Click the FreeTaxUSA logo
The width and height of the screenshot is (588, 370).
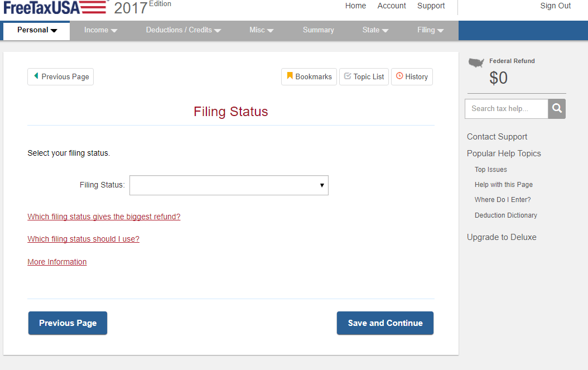(x=55, y=7)
